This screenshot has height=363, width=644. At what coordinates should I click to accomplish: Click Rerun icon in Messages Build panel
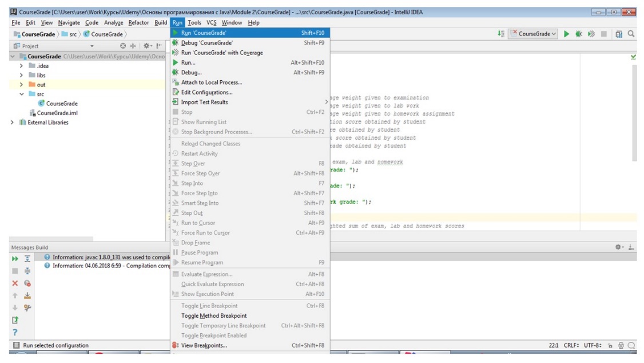pos(15,259)
